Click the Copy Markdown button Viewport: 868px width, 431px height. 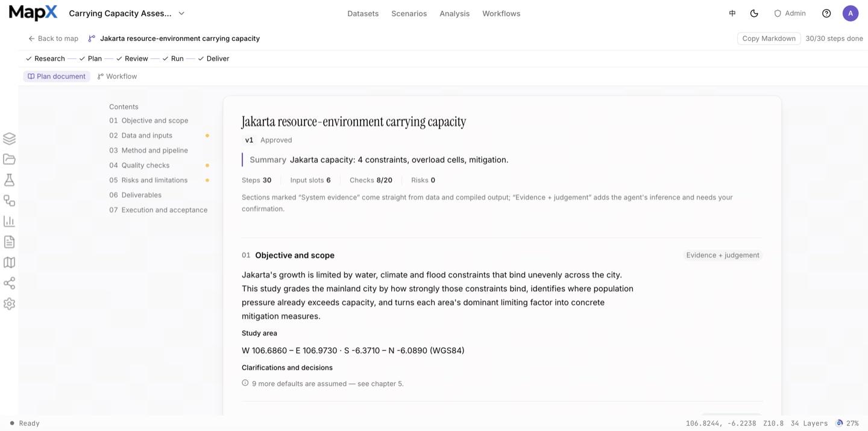(769, 39)
